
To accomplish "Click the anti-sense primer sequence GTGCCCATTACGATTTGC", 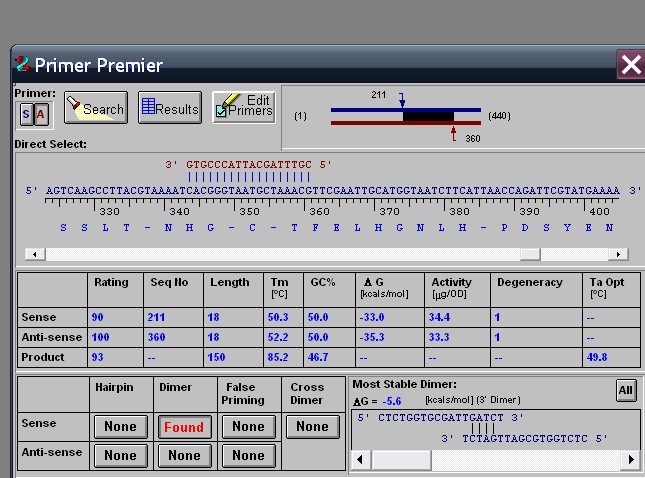I will [x=249, y=165].
